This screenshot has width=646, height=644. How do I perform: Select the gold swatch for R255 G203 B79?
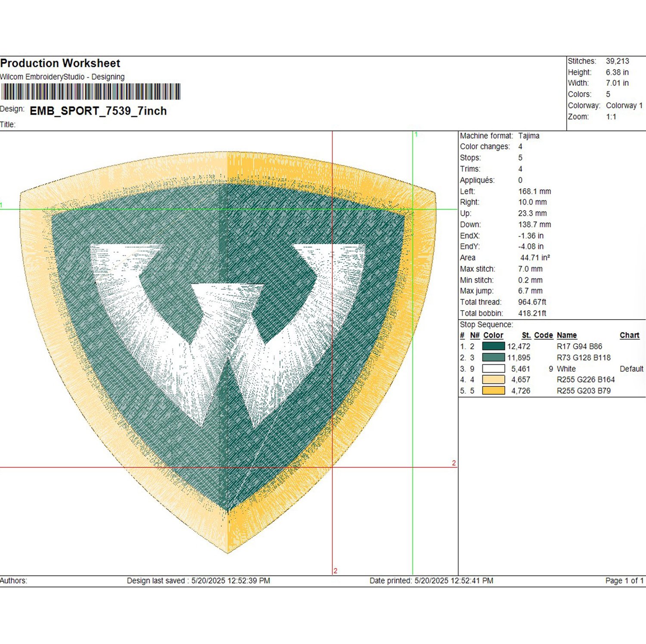(493, 391)
